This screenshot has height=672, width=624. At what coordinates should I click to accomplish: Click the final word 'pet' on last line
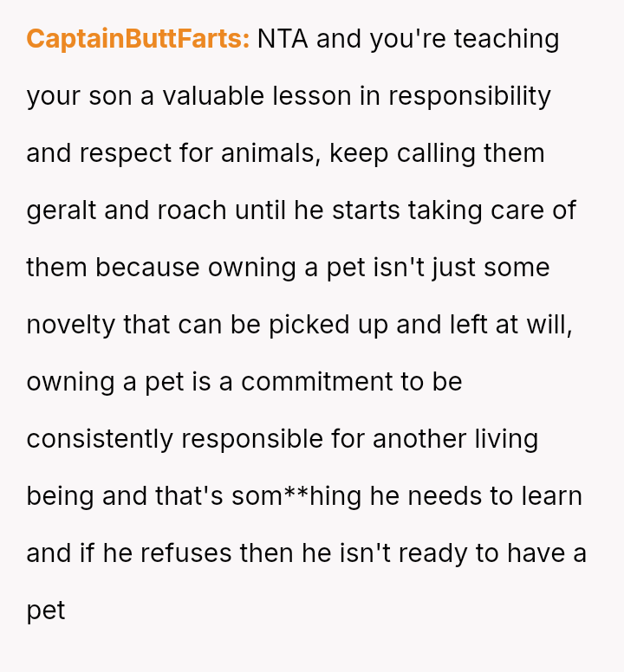click(x=46, y=611)
